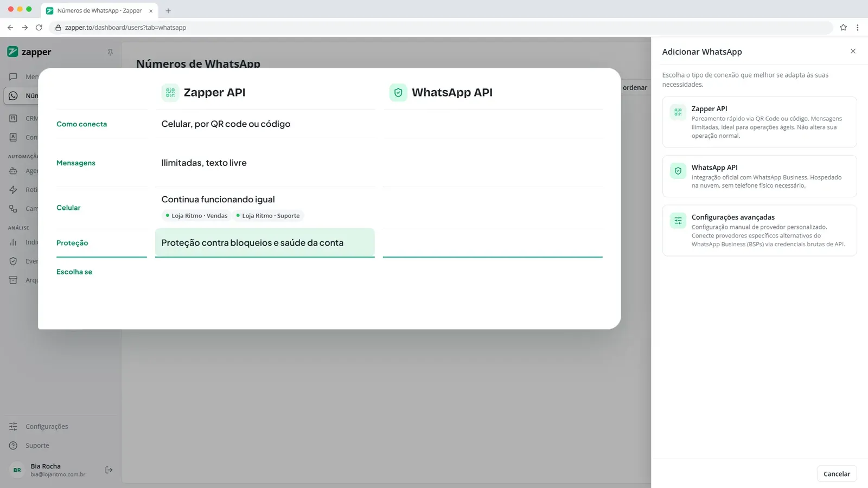The height and width of the screenshot is (488, 868).
Task: Open the browser three-dot menu
Action: [858, 28]
